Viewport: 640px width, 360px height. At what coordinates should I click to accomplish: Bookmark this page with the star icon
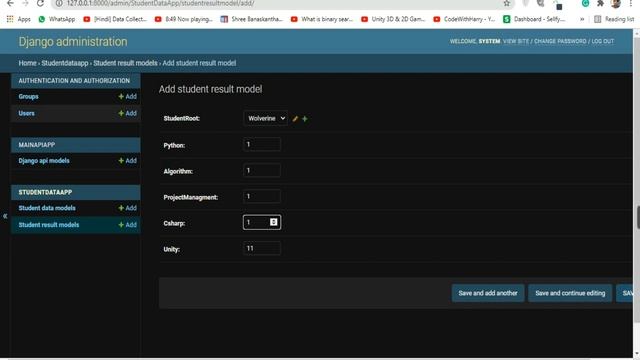[507, 3]
